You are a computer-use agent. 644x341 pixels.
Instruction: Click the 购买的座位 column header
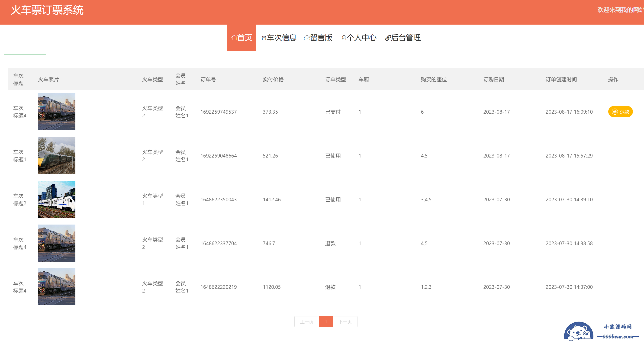click(434, 80)
